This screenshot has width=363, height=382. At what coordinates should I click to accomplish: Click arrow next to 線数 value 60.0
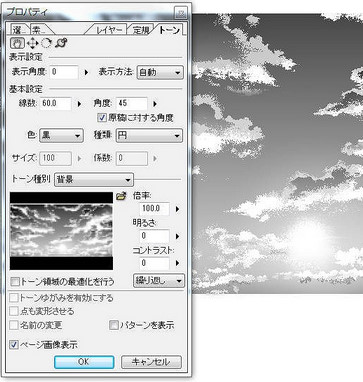79,104
